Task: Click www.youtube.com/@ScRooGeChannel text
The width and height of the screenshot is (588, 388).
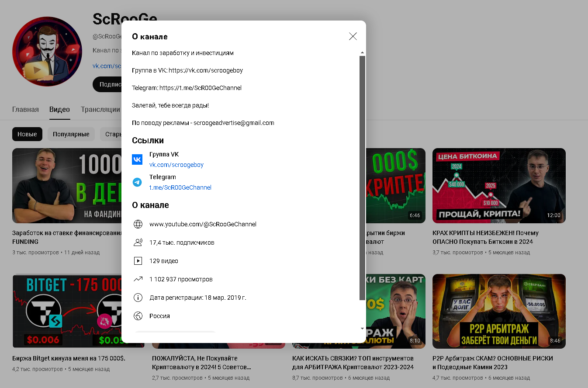Action: (x=203, y=224)
